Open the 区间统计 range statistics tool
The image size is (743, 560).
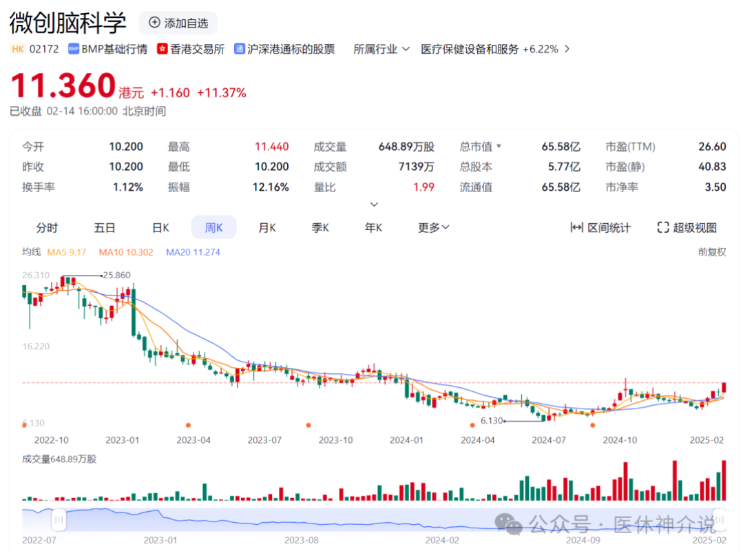click(x=600, y=227)
